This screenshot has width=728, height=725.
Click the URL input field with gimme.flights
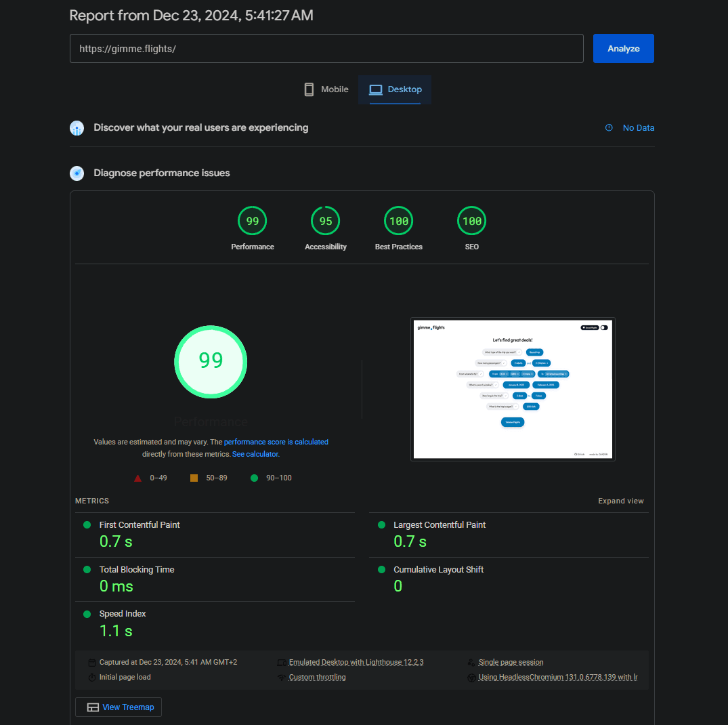coord(326,49)
